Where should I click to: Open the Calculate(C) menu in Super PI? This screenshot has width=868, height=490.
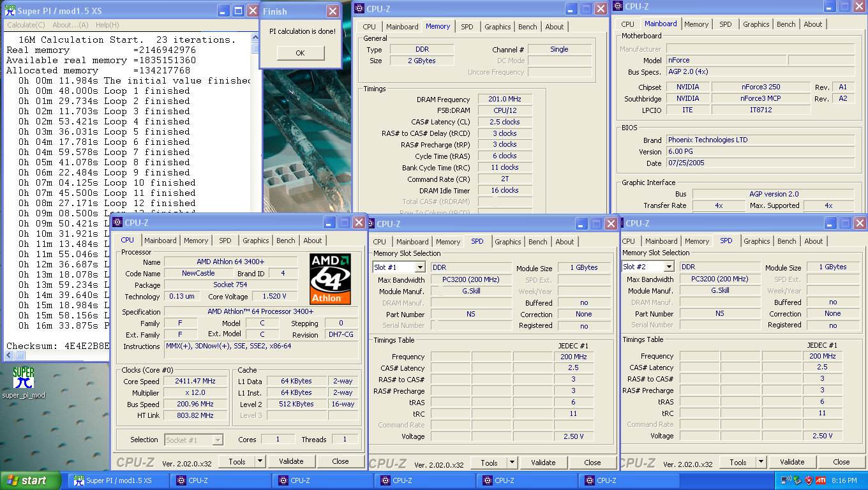26,25
